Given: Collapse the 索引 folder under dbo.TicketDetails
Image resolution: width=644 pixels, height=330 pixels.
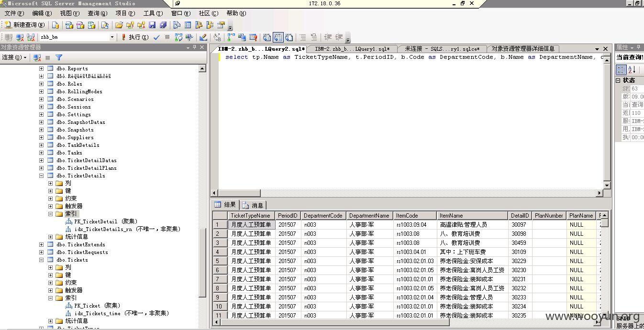Looking at the screenshot, I should (x=50, y=214).
